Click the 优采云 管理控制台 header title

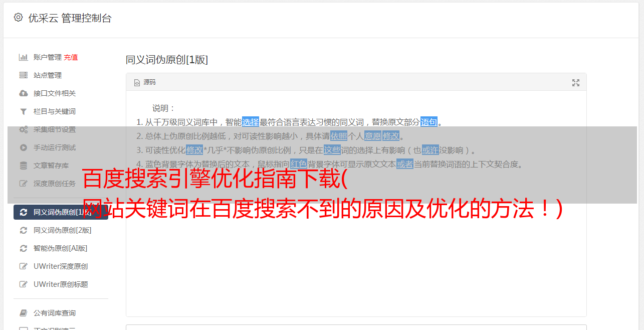pos(70,18)
